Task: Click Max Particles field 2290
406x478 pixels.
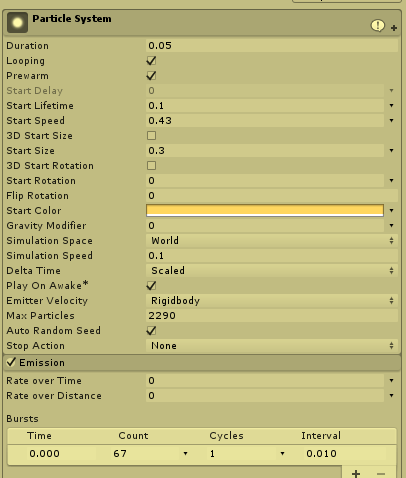Action: click(x=272, y=316)
